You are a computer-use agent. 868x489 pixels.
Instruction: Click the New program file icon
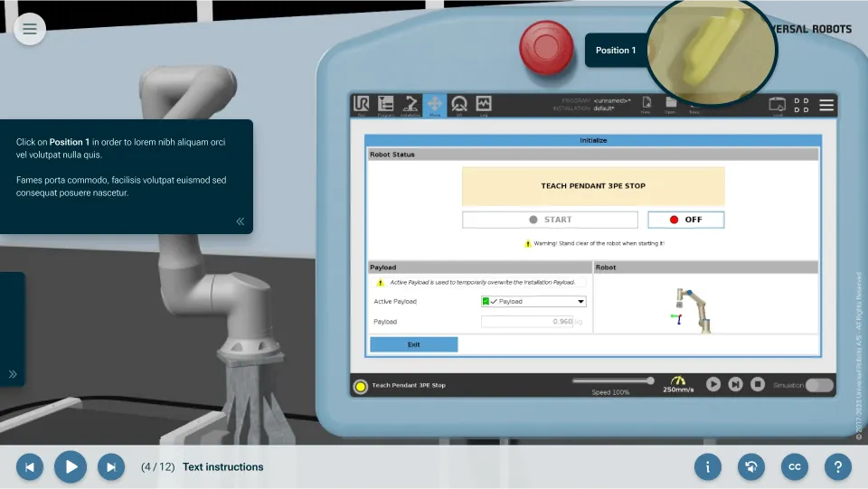[x=646, y=105]
